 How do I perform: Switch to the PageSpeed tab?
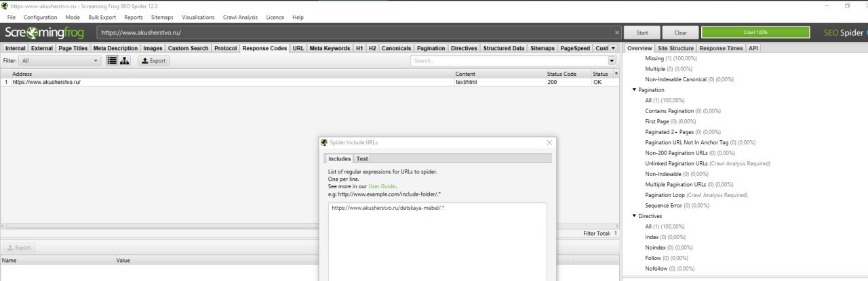pos(575,48)
